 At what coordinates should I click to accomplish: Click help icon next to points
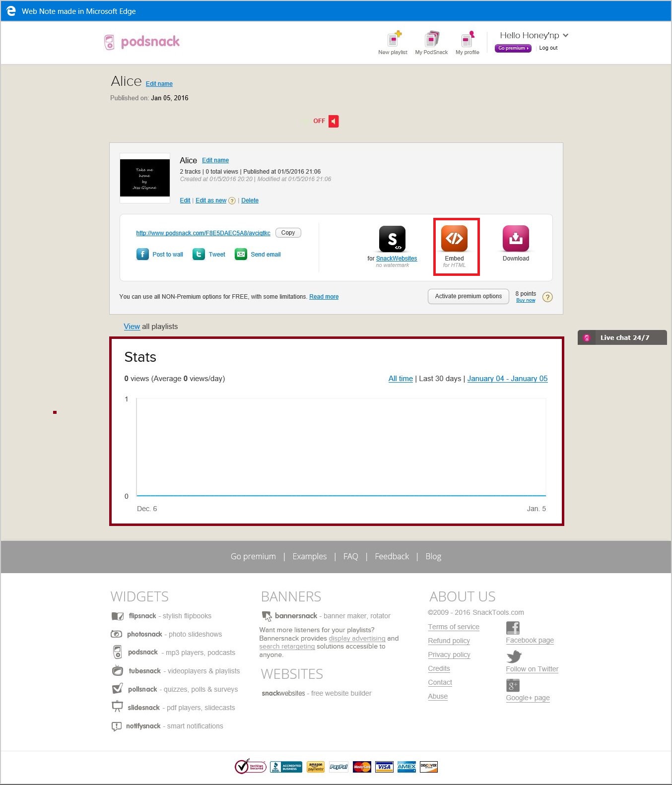click(x=547, y=297)
